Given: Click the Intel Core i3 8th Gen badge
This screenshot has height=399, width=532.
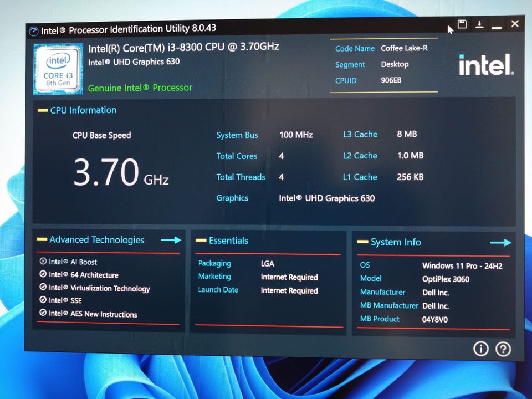Looking at the screenshot, I should tap(58, 69).
